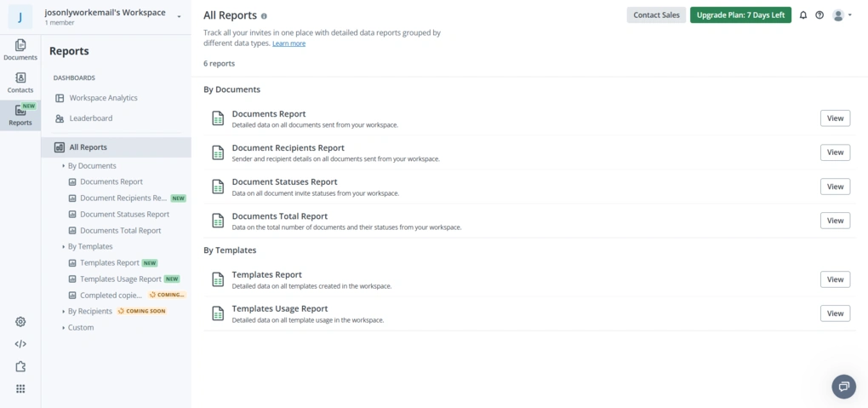The height and width of the screenshot is (408, 868).
Task: View the Document Recipients Report
Action: point(835,152)
